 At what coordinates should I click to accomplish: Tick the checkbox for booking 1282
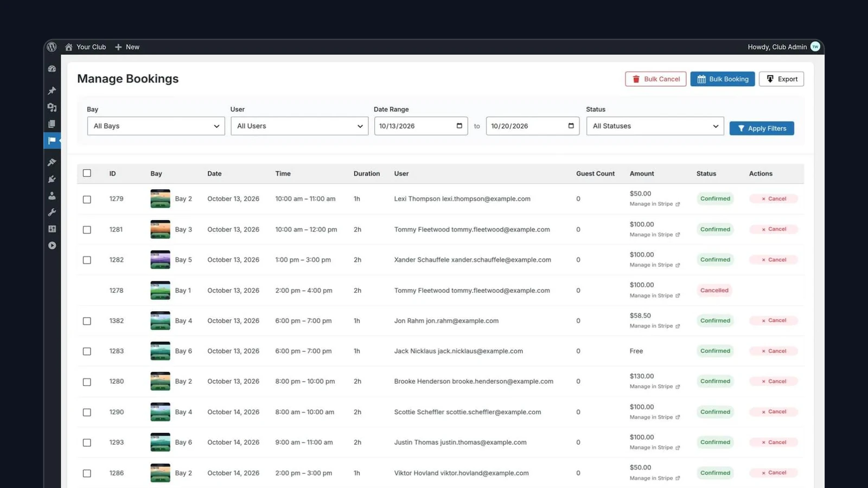87,260
